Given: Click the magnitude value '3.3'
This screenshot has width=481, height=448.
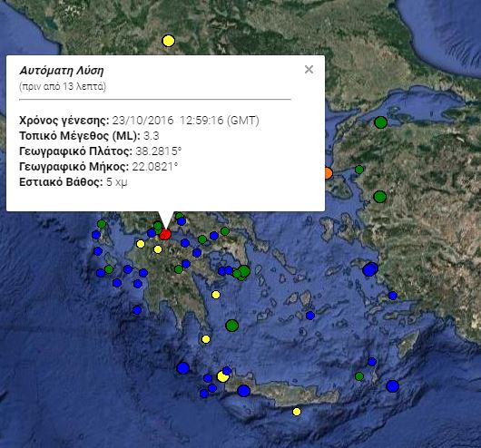Looking at the screenshot, I should (x=152, y=136).
